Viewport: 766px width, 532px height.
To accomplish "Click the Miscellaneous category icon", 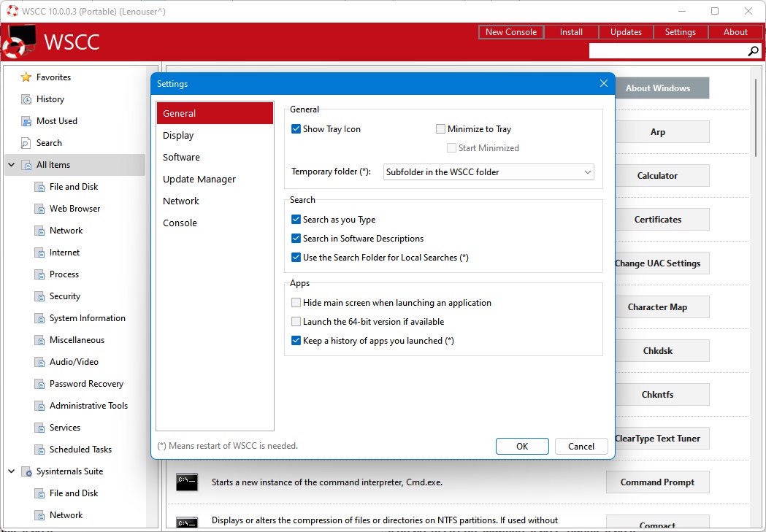I will click(x=39, y=340).
